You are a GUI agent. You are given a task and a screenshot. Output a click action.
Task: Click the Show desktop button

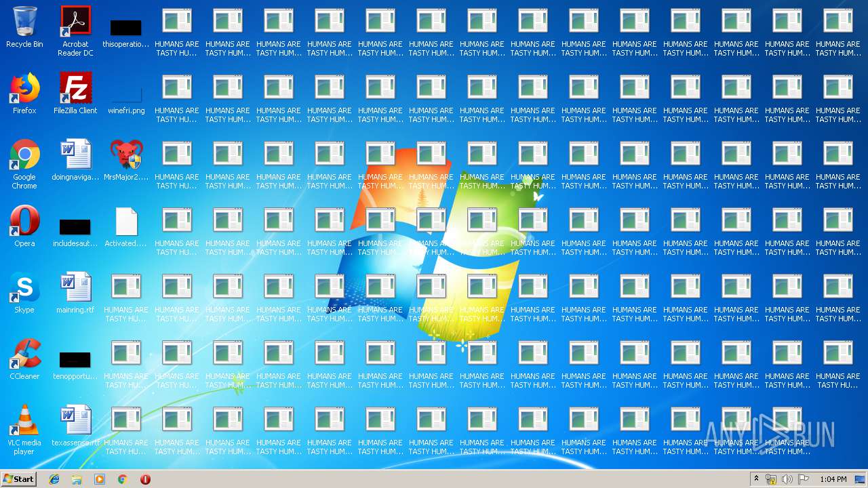(861, 479)
